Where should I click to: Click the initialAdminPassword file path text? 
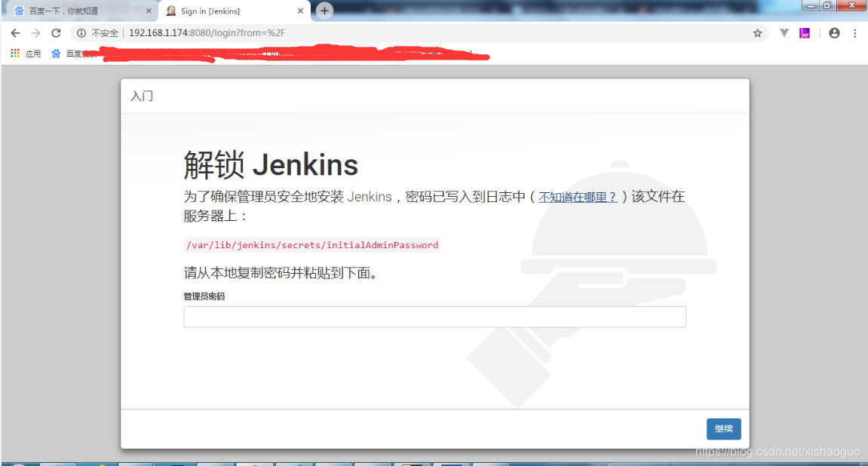312,245
